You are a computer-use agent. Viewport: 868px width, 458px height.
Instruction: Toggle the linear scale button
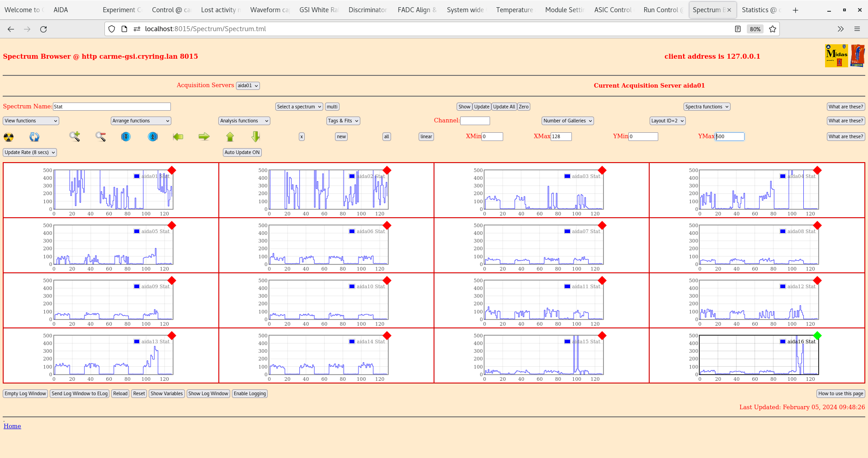426,137
